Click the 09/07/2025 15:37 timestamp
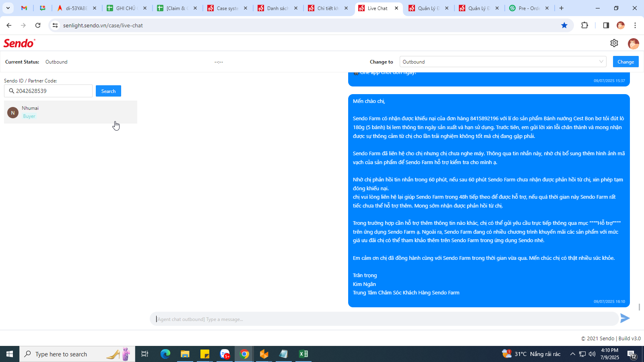 [609, 81]
